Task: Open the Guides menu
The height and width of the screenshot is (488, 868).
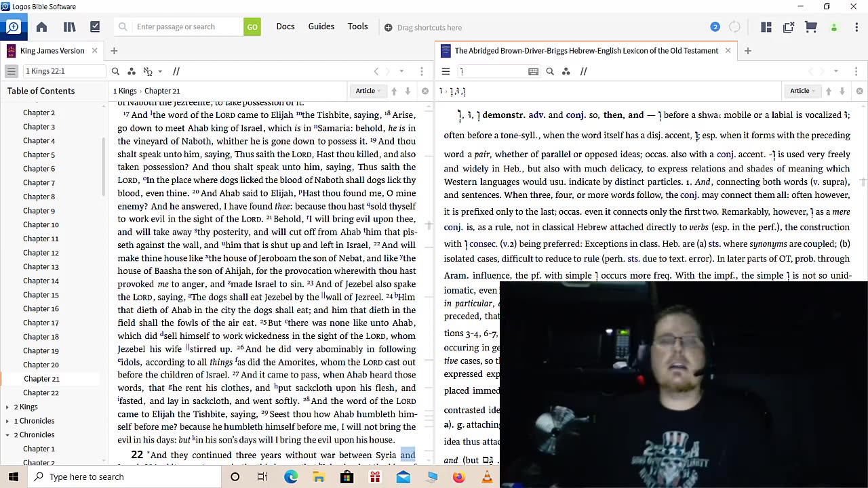Action: click(x=321, y=26)
